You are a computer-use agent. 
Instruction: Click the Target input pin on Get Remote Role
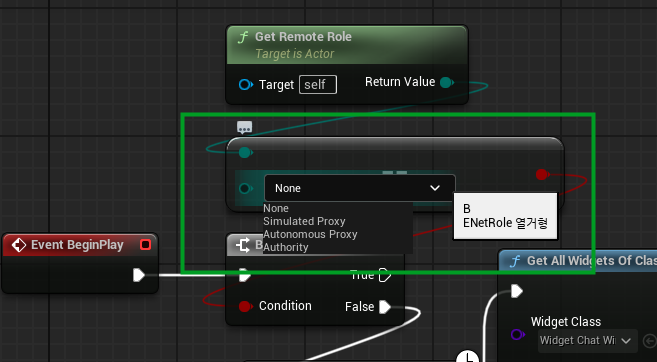pyautogui.click(x=245, y=85)
